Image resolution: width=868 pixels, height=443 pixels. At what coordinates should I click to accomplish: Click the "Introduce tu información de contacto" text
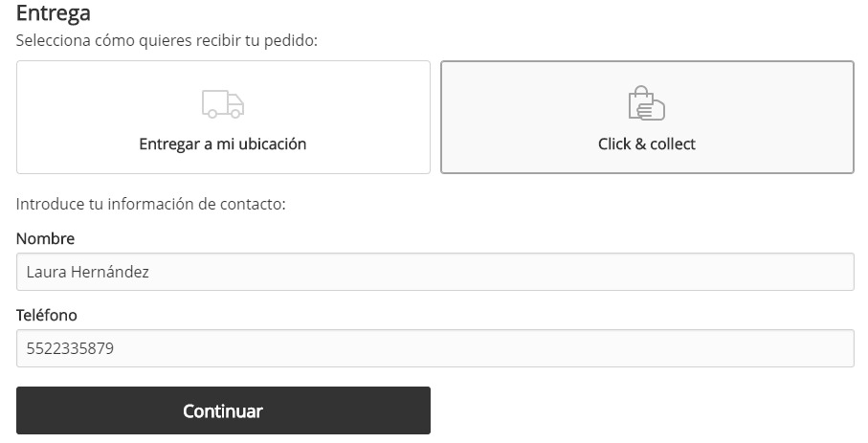click(x=151, y=204)
